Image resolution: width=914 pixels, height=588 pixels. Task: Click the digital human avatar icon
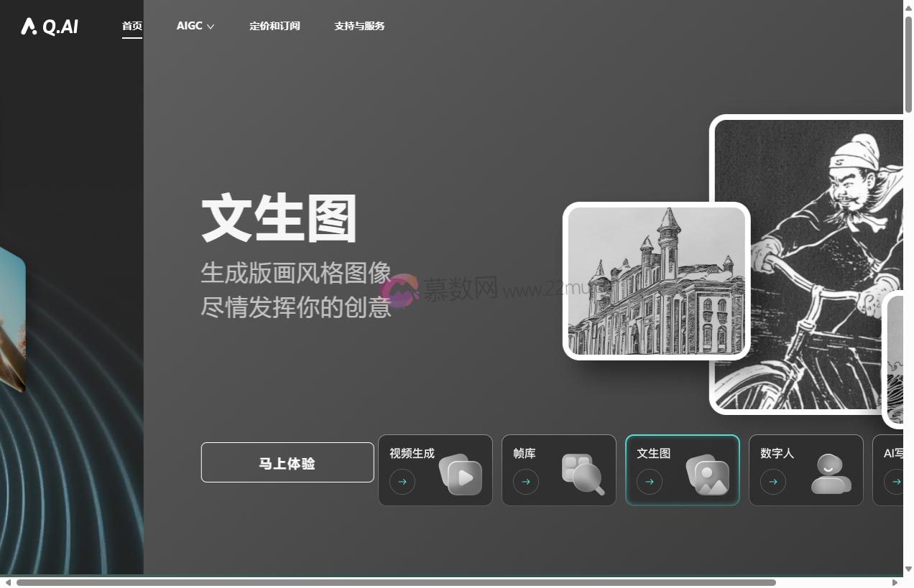(831, 474)
